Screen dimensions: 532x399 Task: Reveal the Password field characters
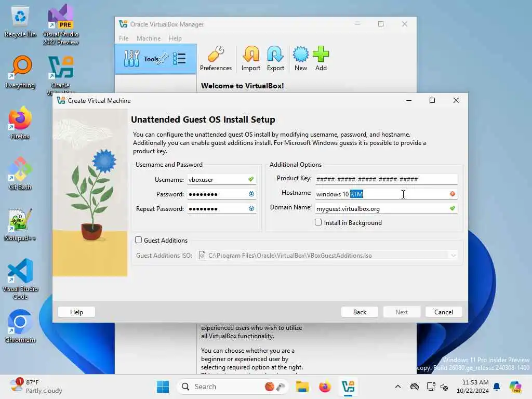pos(251,194)
